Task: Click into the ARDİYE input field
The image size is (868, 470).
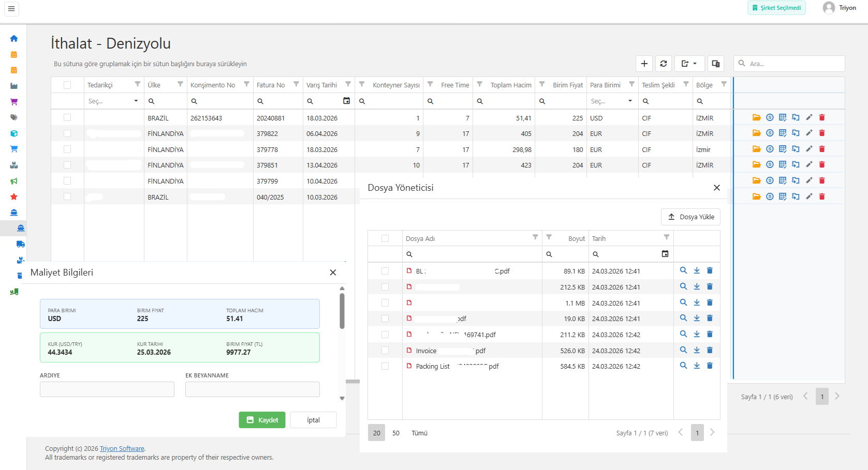Action: coord(107,389)
